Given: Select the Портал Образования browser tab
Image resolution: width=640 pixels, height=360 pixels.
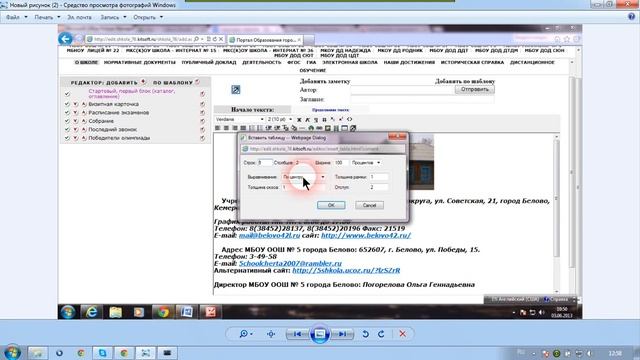Looking at the screenshot, I should pyautogui.click(x=265, y=40).
